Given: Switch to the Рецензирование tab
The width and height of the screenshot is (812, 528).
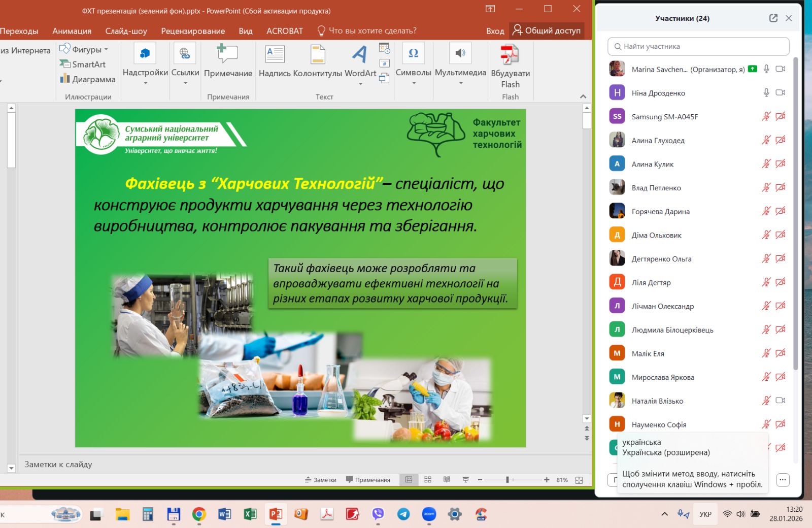Looking at the screenshot, I should [193, 31].
